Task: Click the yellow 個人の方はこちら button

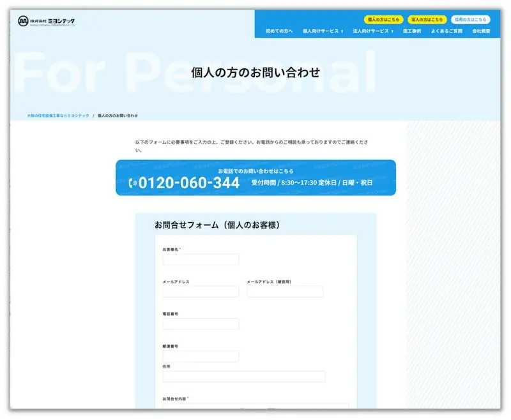Action: point(385,20)
